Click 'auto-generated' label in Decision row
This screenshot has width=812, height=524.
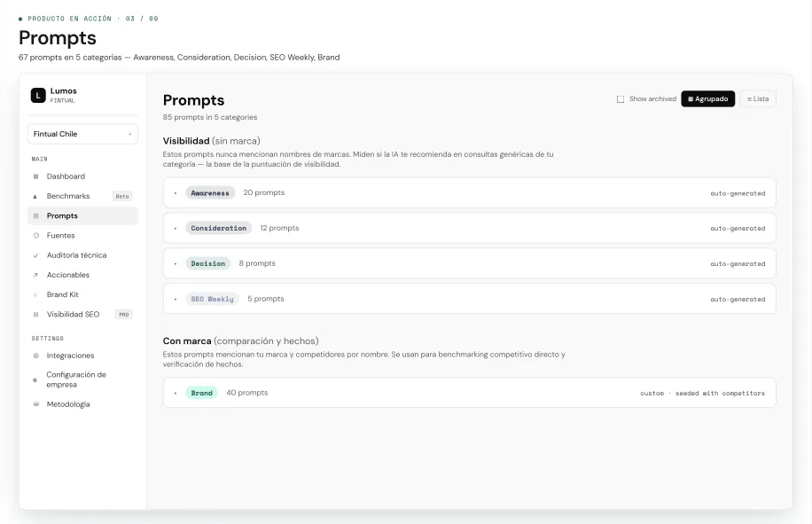pyautogui.click(x=738, y=264)
